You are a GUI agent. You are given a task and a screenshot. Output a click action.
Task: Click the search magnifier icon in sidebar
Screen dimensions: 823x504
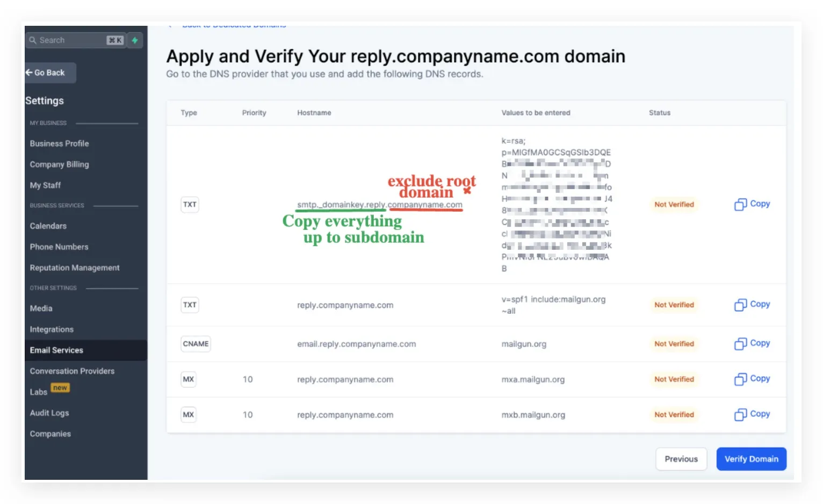point(33,40)
